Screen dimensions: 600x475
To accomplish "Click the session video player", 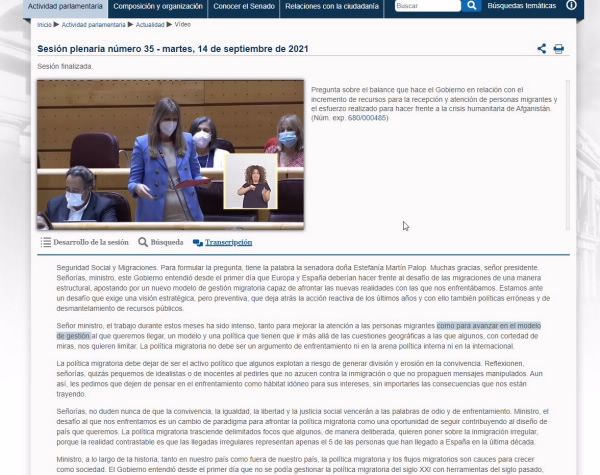I will click(x=171, y=155).
